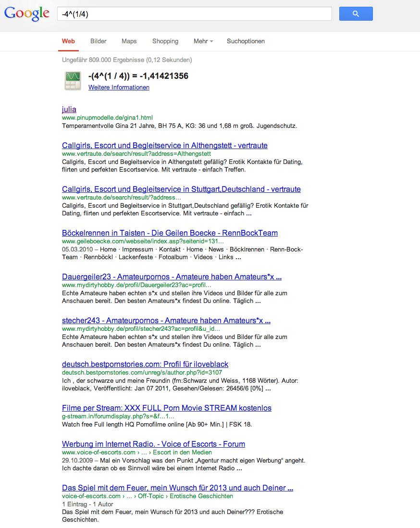Click the snippet starting Temperamentvolle Gina 21 Jahre

pos(179,126)
